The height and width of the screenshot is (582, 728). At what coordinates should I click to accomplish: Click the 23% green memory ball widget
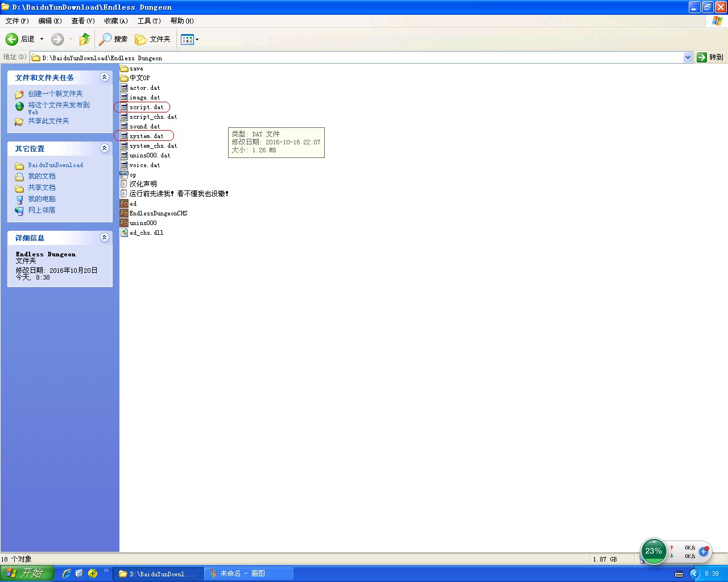click(653, 551)
